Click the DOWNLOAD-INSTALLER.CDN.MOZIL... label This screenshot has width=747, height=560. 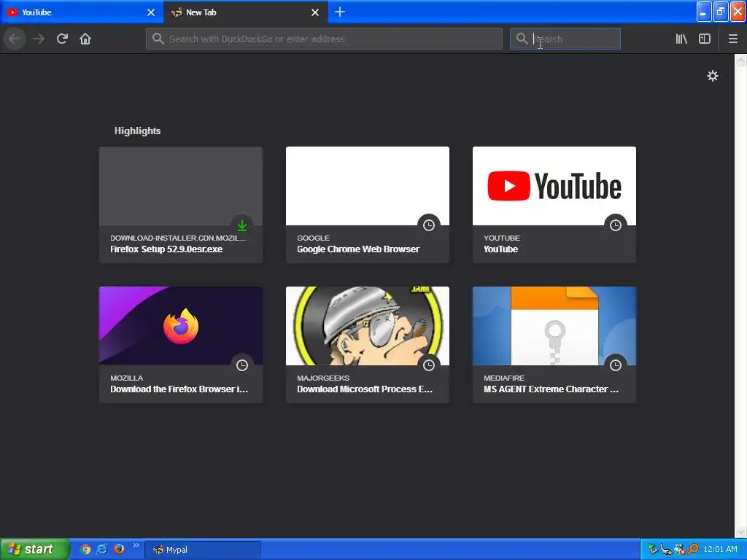[178, 238]
